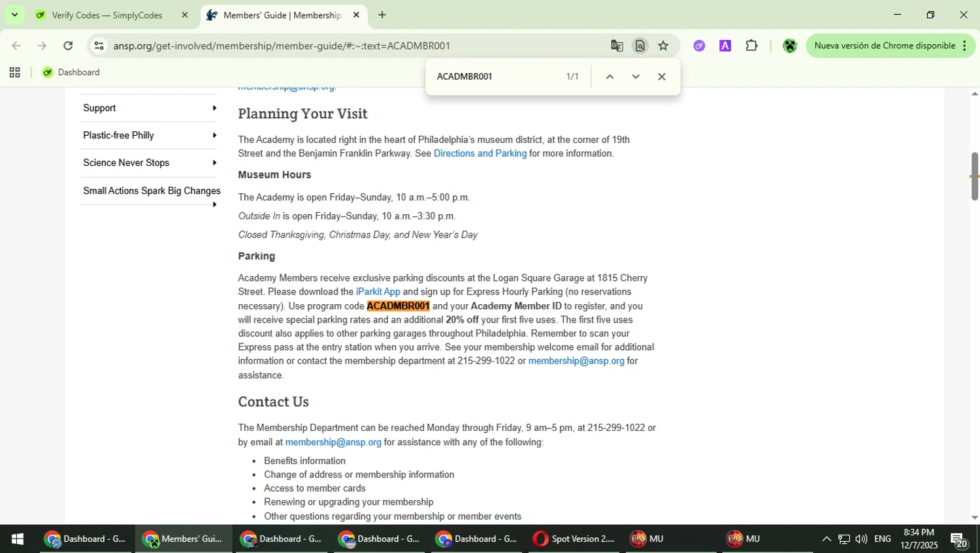Show hidden system tray icons
Viewport: 980px width, 553px height.
pos(826,539)
